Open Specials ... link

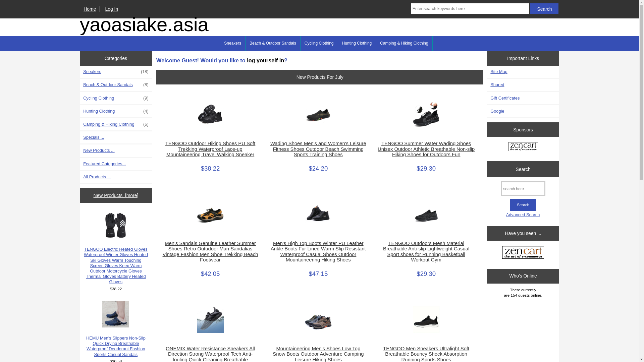pyautogui.click(x=94, y=137)
